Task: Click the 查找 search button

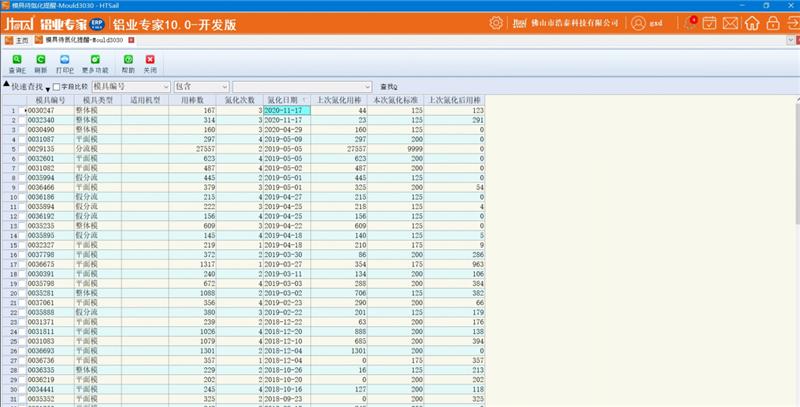Action: [x=389, y=88]
